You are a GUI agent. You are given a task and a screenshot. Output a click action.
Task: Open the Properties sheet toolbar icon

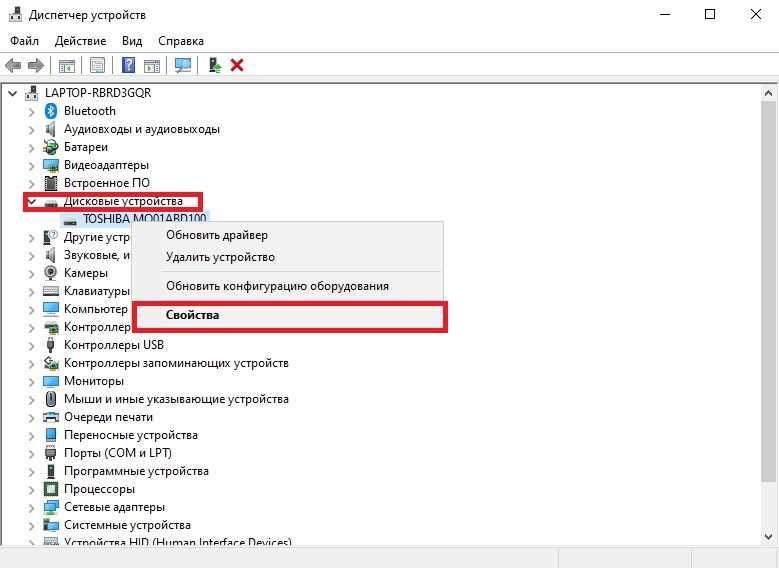[x=97, y=65]
